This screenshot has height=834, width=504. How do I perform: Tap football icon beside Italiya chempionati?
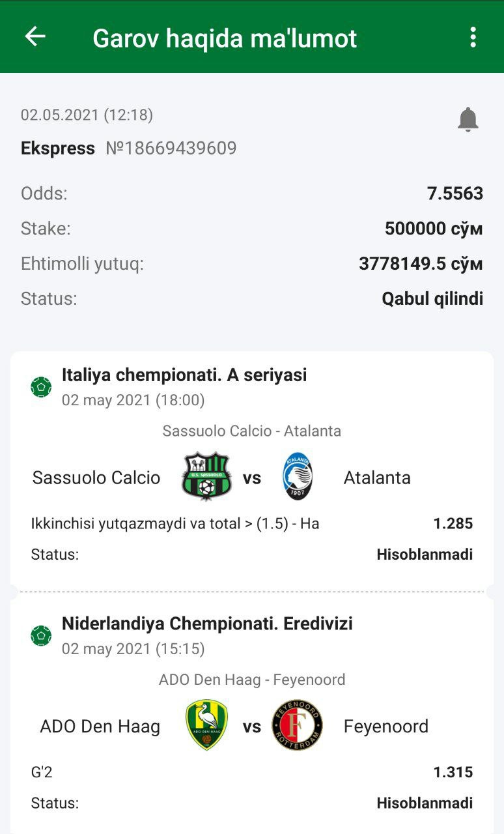[x=41, y=387]
